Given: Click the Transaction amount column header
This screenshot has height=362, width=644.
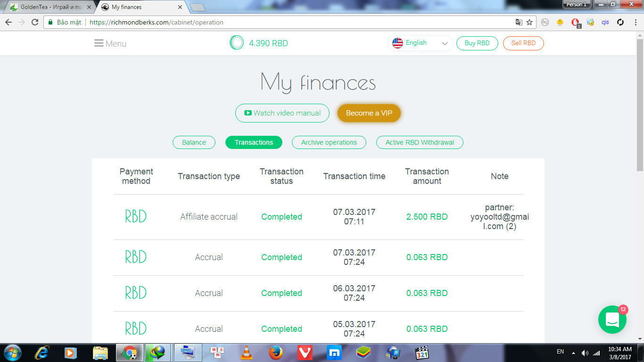Looking at the screenshot, I should click(427, 176).
